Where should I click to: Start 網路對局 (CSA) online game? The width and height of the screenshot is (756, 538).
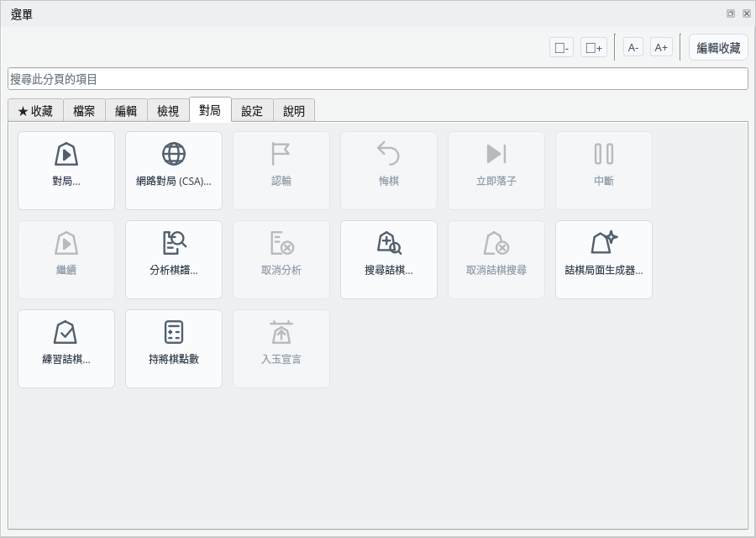(x=174, y=171)
